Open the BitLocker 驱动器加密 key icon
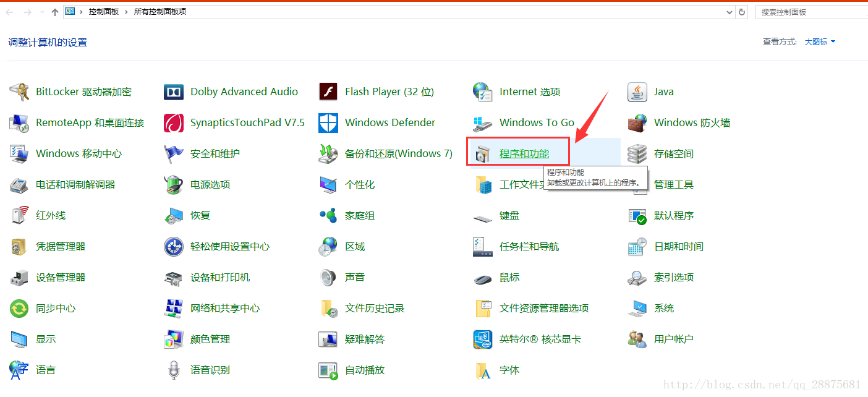 click(19, 92)
